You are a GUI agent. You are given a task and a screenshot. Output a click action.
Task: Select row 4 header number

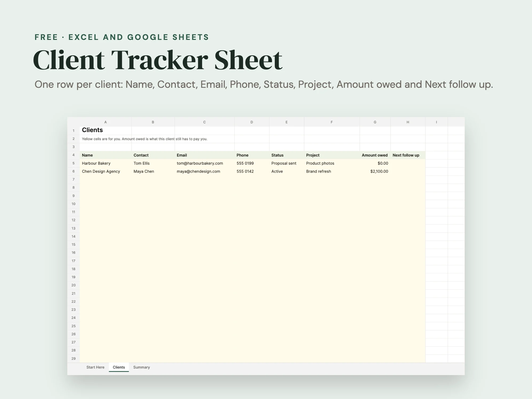(74, 155)
